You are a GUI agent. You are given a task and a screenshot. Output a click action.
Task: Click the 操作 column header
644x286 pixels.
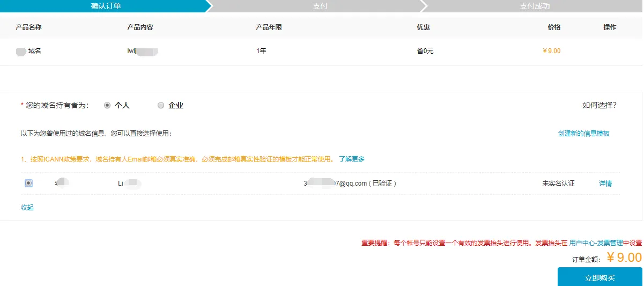[x=610, y=27]
